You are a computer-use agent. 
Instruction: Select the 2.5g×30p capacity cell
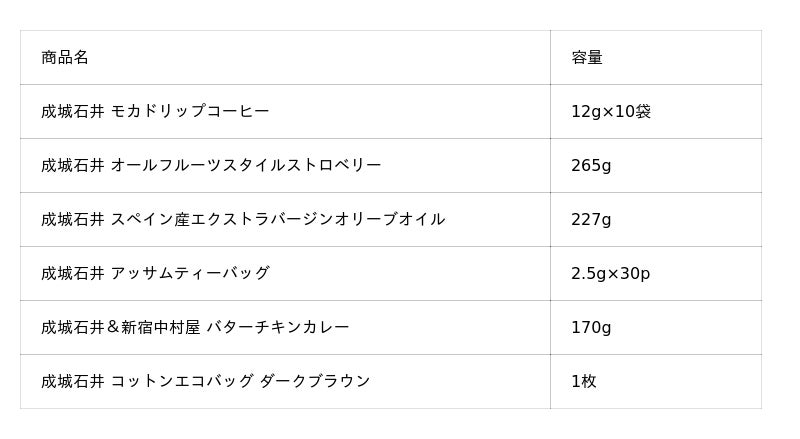(x=610, y=274)
